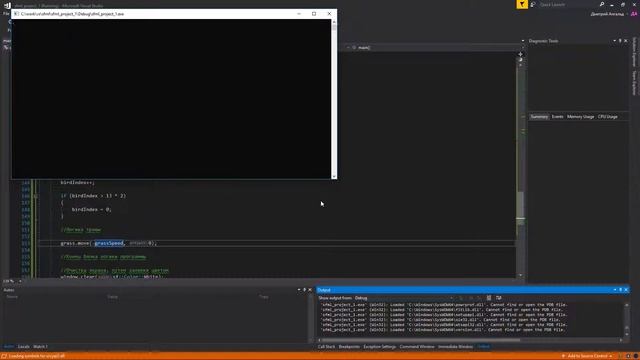Click Add to Source Control in status bar

pyautogui.click(x=588, y=356)
